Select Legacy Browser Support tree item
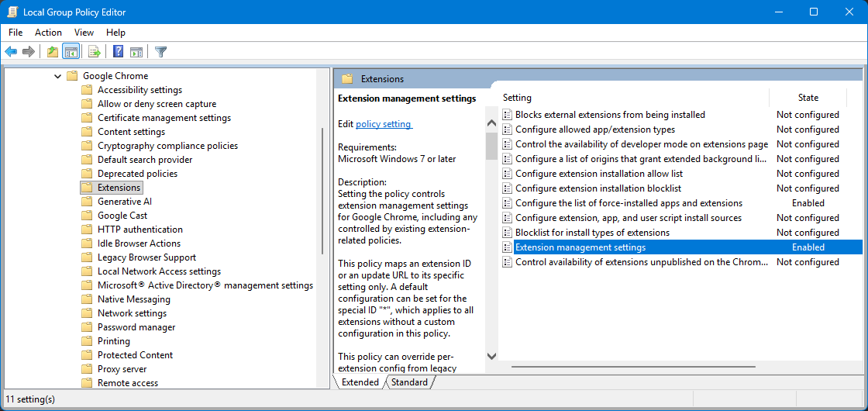This screenshot has height=411, width=868. pyautogui.click(x=146, y=257)
